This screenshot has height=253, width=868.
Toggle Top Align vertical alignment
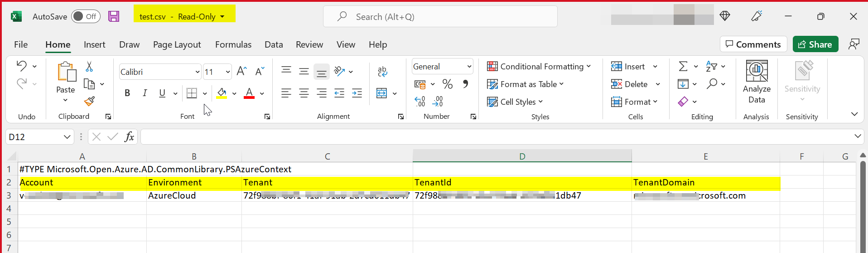point(286,70)
